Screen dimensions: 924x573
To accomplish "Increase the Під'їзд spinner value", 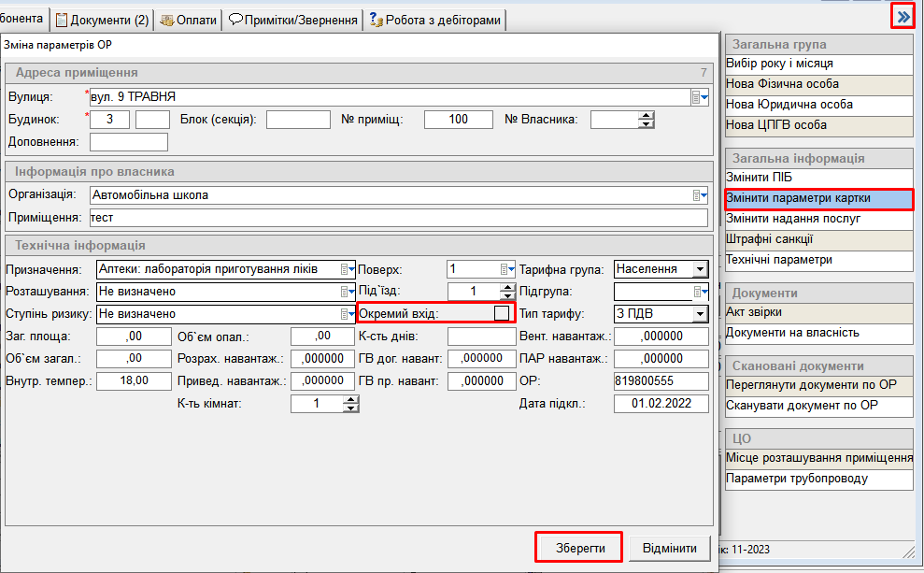I will click(507, 287).
